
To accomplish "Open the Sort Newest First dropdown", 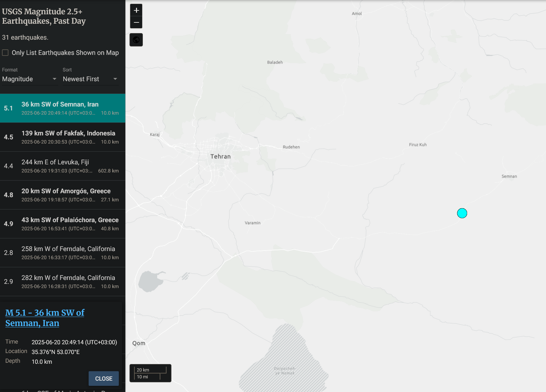I will pos(90,79).
